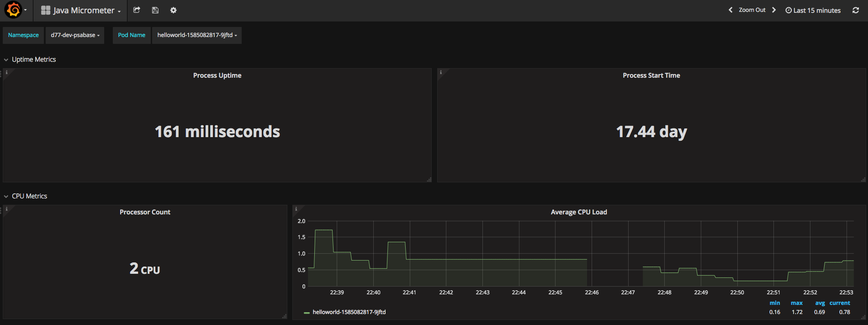Shift time range backward with left arrow
868x325 pixels.
(x=730, y=10)
